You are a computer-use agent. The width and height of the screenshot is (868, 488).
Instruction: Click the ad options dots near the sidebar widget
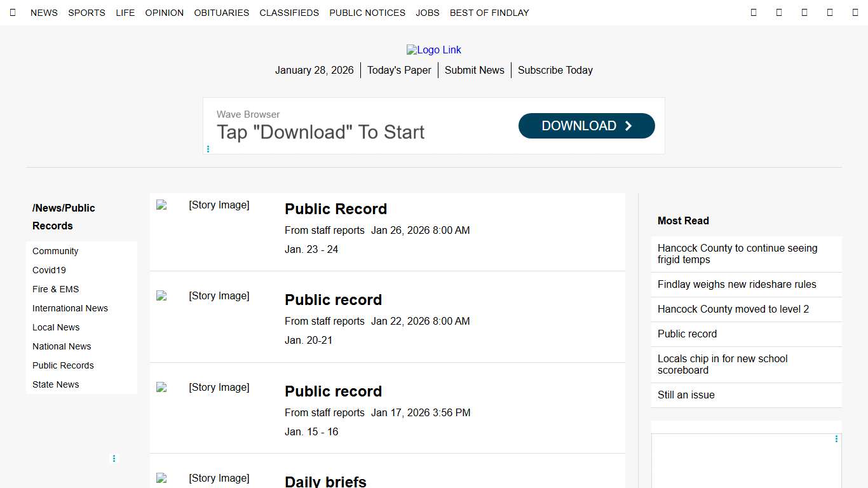(x=836, y=438)
